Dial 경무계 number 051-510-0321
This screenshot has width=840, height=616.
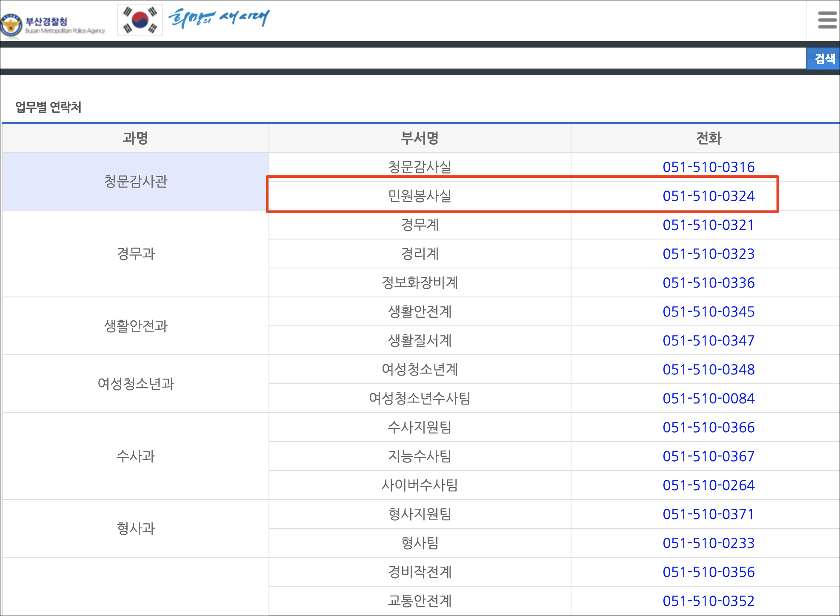[708, 225]
